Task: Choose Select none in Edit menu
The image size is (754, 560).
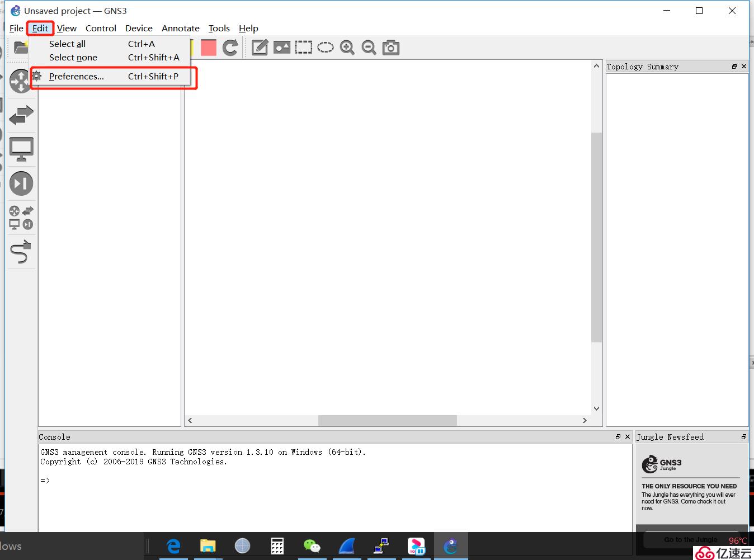Action: coord(110,58)
